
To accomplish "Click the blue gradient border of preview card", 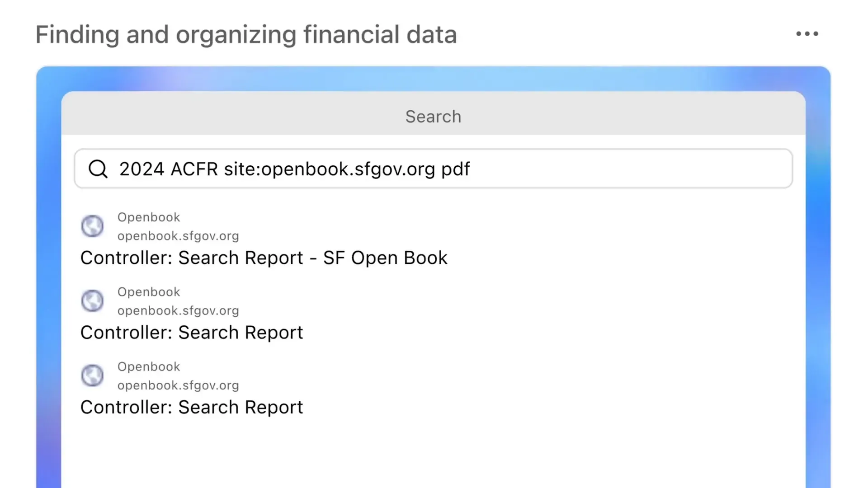I will (x=48, y=271).
